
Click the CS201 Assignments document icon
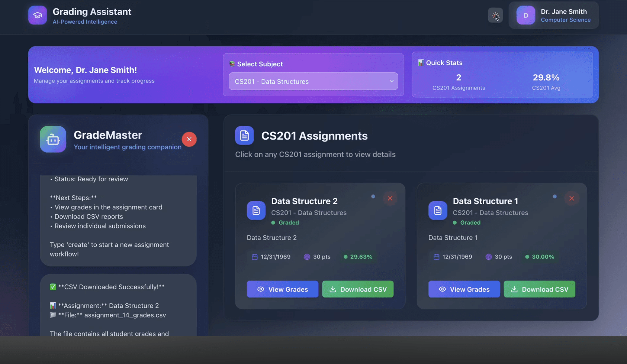point(244,136)
